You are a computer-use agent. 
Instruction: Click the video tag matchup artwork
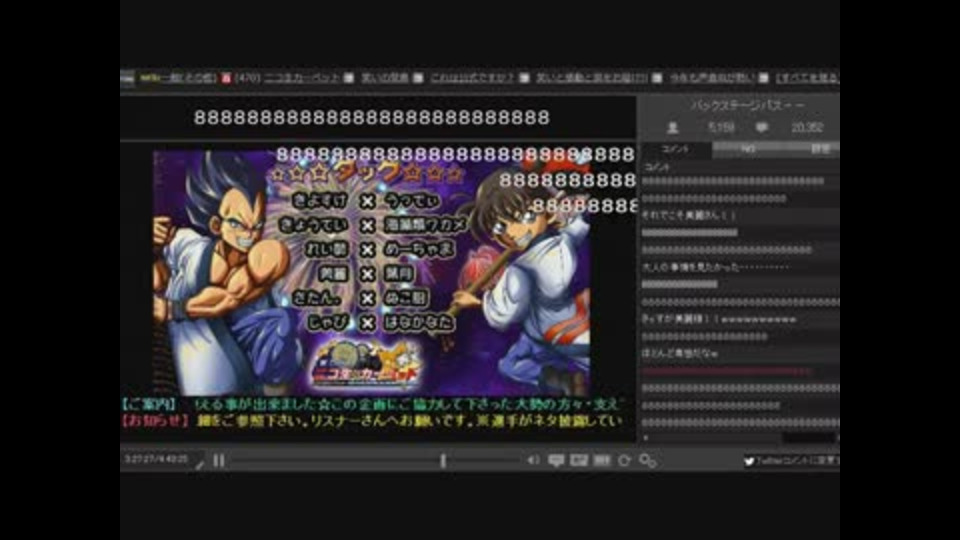pos(371,273)
